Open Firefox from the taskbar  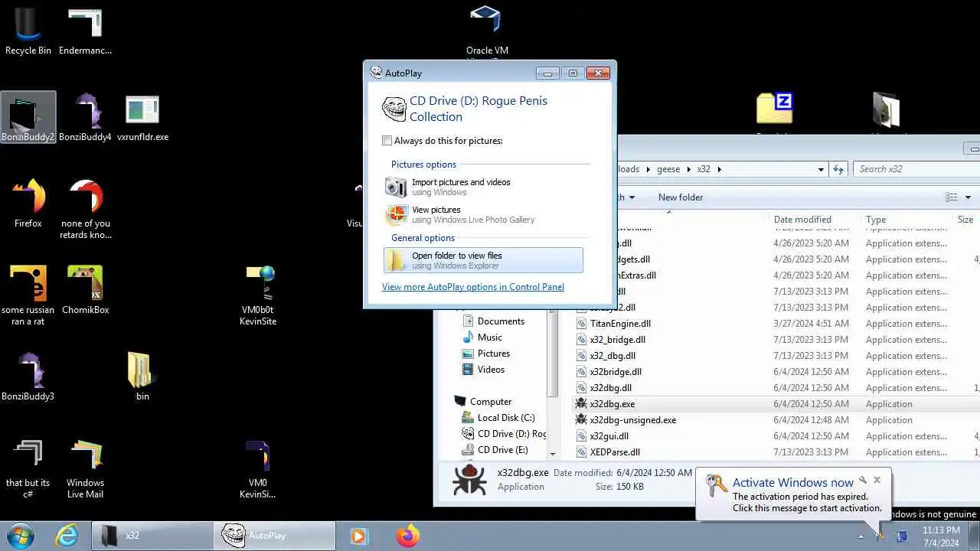click(x=408, y=536)
